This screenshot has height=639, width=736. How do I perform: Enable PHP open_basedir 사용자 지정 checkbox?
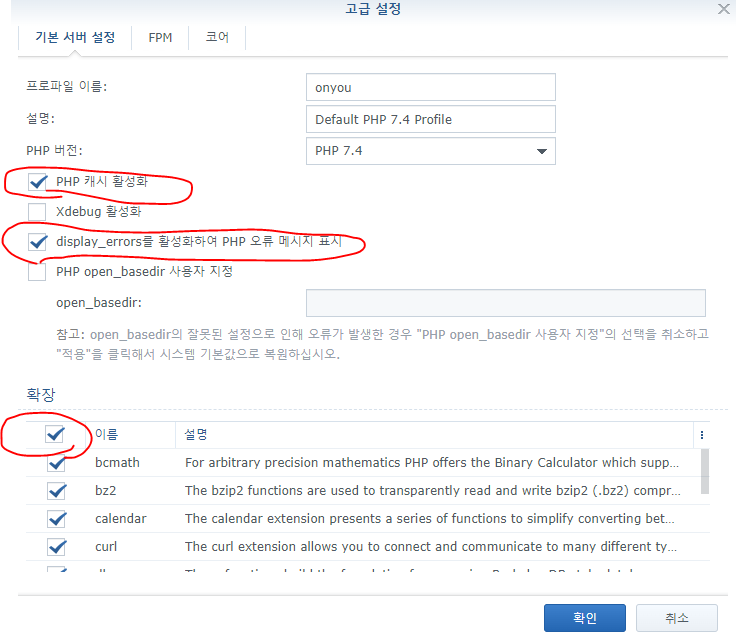click(x=37, y=272)
